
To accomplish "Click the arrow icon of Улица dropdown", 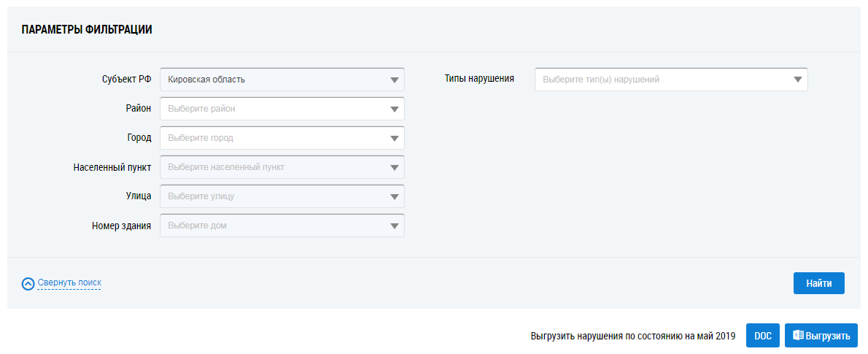I will (x=394, y=196).
